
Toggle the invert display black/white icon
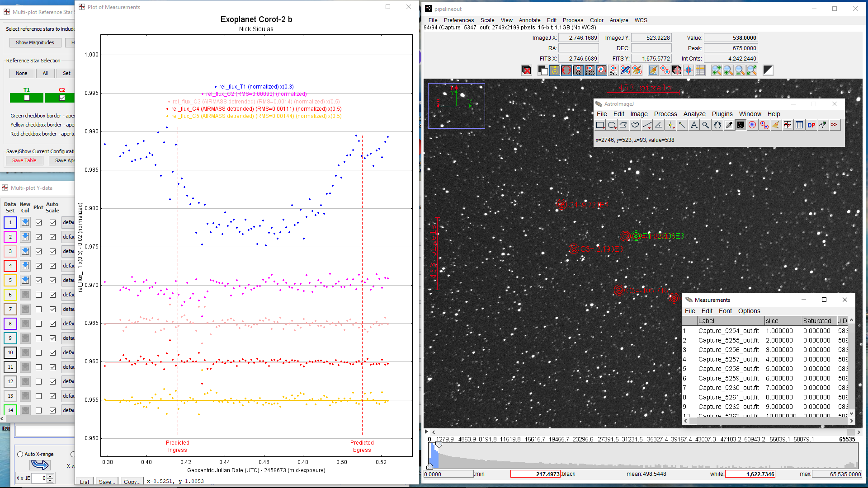click(x=543, y=70)
